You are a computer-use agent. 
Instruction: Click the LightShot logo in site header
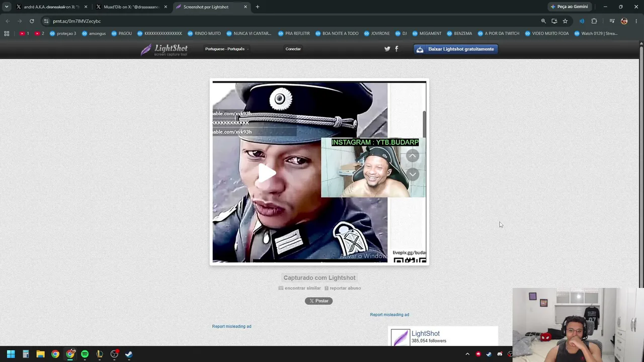(164, 49)
